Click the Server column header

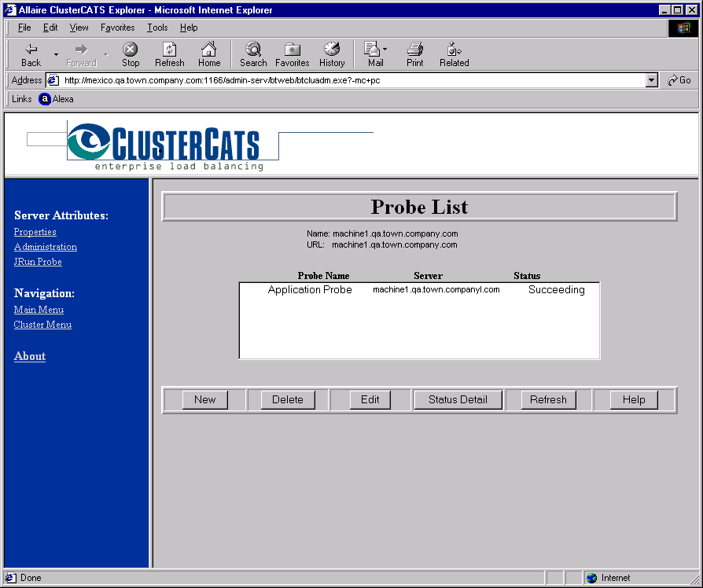click(x=428, y=276)
